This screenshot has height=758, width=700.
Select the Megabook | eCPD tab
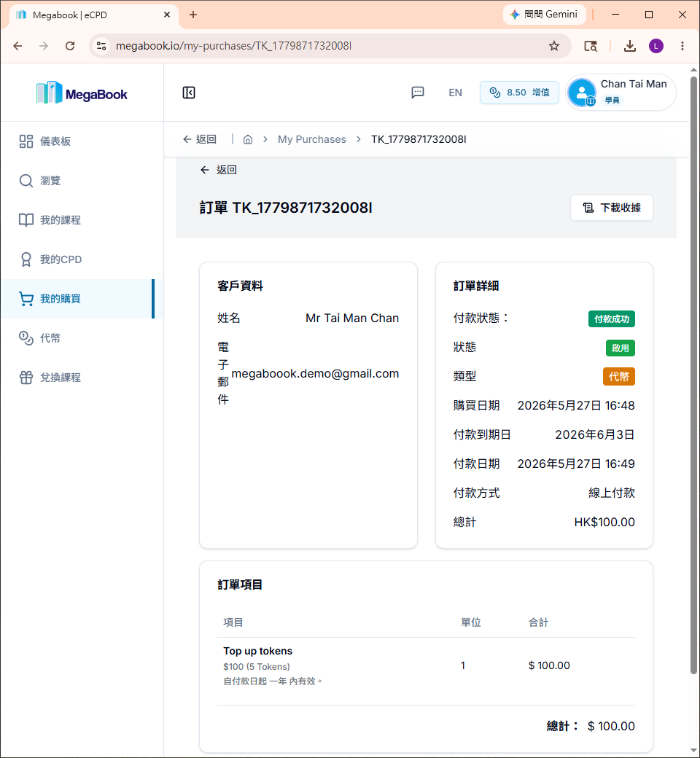tap(93, 15)
